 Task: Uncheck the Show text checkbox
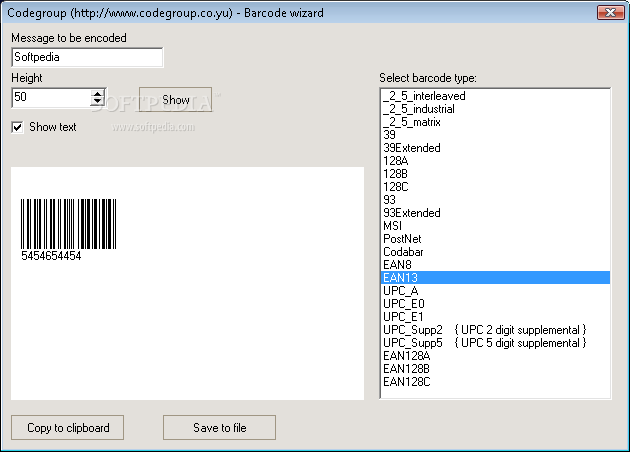coord(17,127)
